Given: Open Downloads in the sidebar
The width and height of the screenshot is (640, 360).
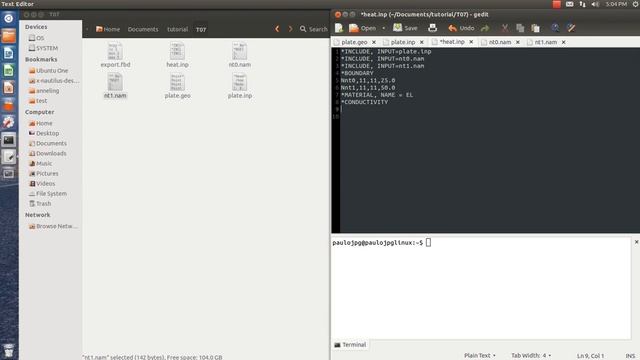Looking at the screenshot, I should tap(47, 153).
